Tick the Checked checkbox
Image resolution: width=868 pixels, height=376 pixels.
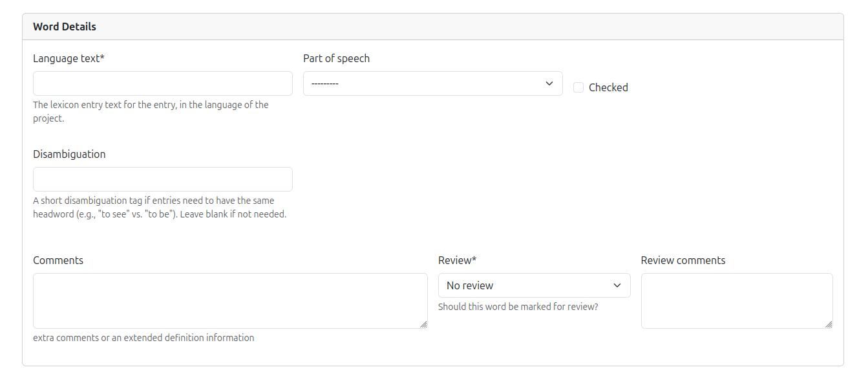tap(578, 87)
